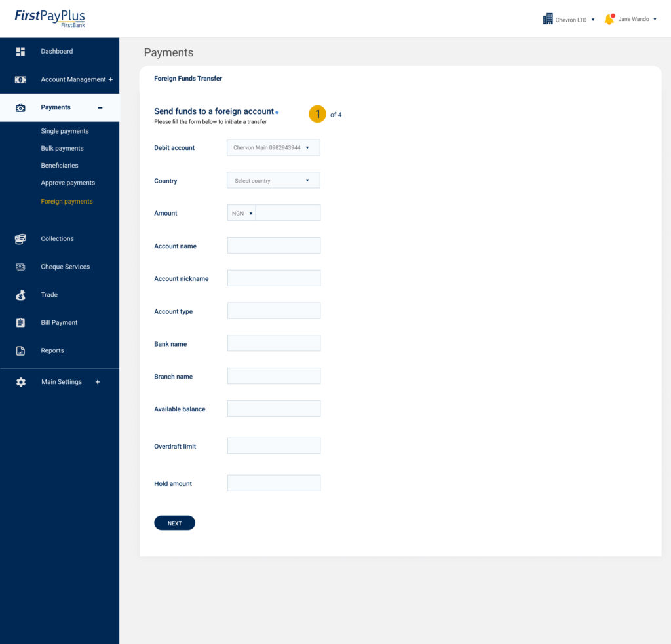Click the Cheque Services icon
Viewport: 671px width, 644px height.
[20, 267]
